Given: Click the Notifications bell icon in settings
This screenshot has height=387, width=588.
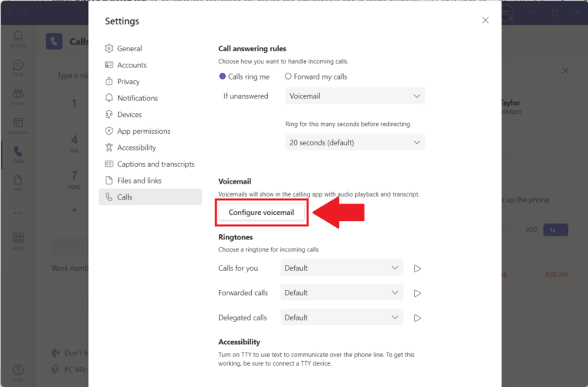Looking at the screenshot, I should 109,98.
